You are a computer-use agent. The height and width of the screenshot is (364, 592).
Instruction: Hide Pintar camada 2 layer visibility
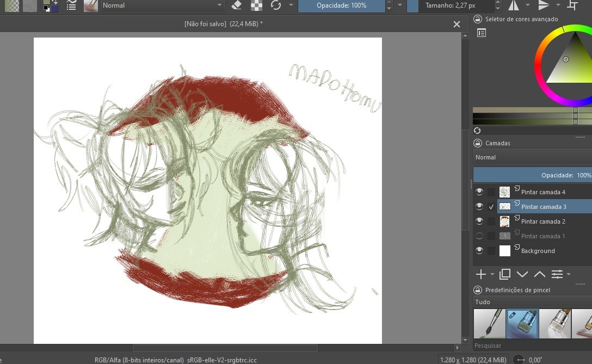pos(479,221)
